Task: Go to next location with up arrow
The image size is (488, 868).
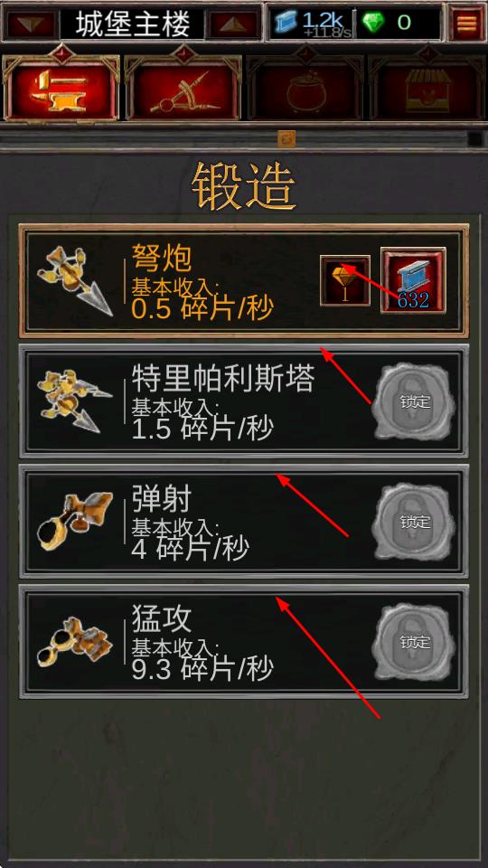Action: tap(234, 24)
